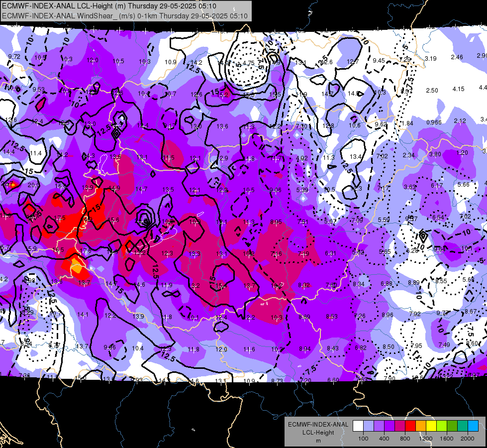This screenshot has width=487, height=448.
Task: Click the map value 6.54
Action: point(438,217)
